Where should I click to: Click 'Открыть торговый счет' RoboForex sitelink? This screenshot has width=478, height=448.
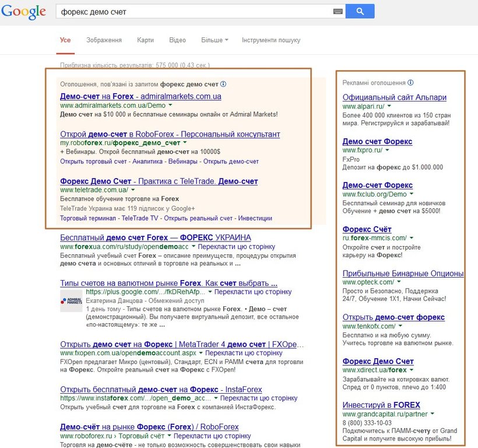[93, 162]
